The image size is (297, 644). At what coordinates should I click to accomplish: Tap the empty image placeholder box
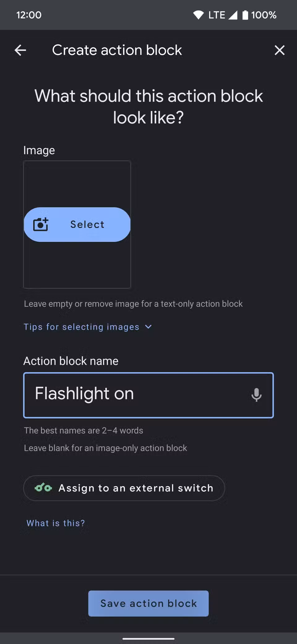(x=77, y=186)
